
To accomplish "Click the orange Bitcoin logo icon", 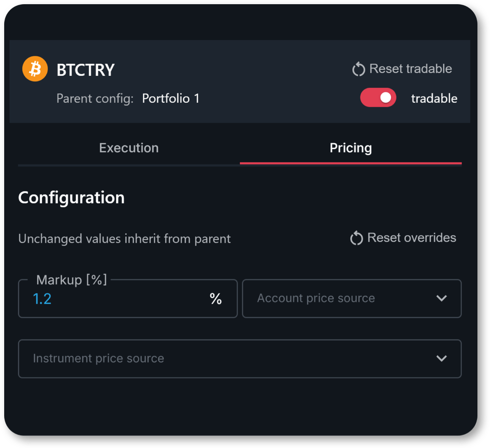I will [35, 69].
